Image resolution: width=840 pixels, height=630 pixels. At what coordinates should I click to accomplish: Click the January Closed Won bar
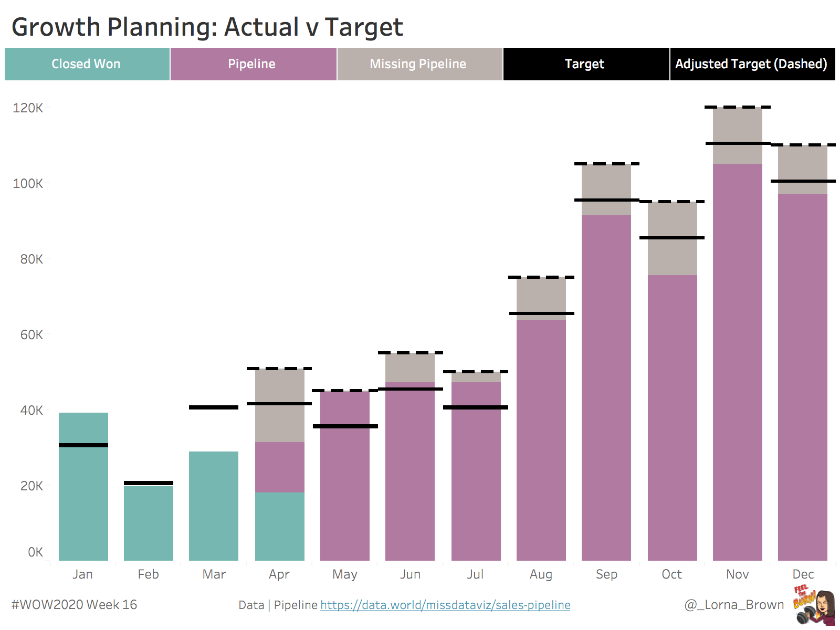tap(83, 499)
